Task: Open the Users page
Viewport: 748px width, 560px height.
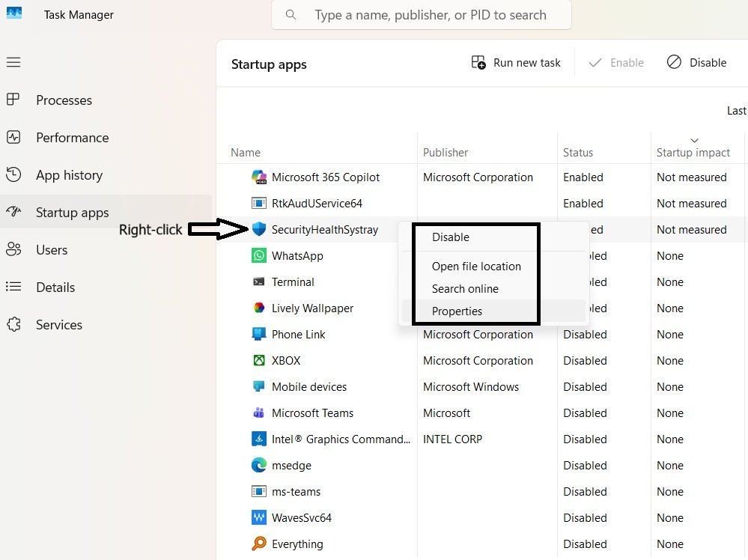Action: pyautogui.click(x=106, y=250)
